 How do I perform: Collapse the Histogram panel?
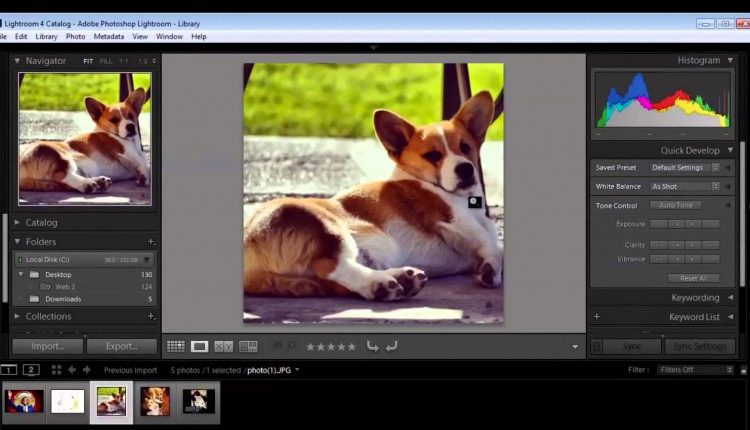click(x=730, y=60)
